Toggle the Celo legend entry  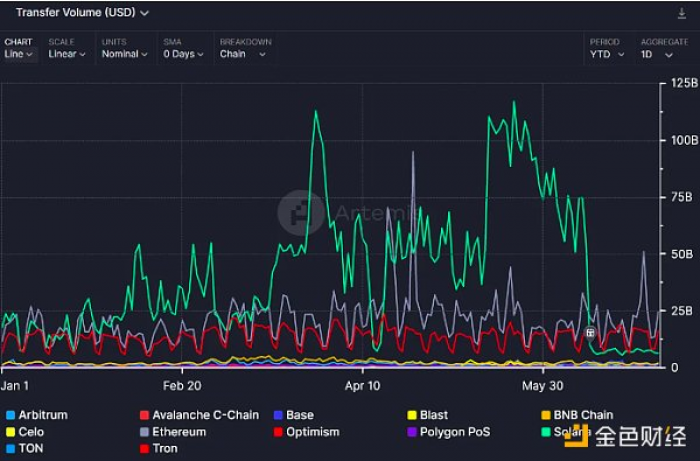pyautogui.click(x=25, y=432)
